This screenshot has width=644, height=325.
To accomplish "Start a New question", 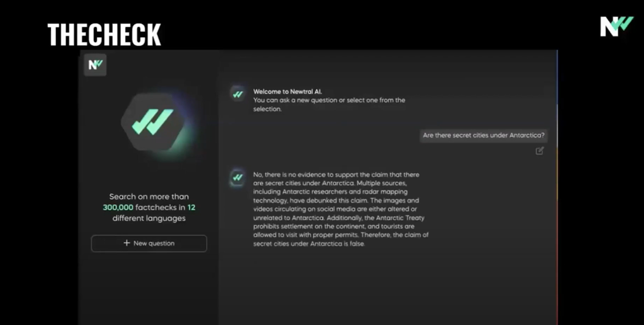I will [x=149, y=243].
